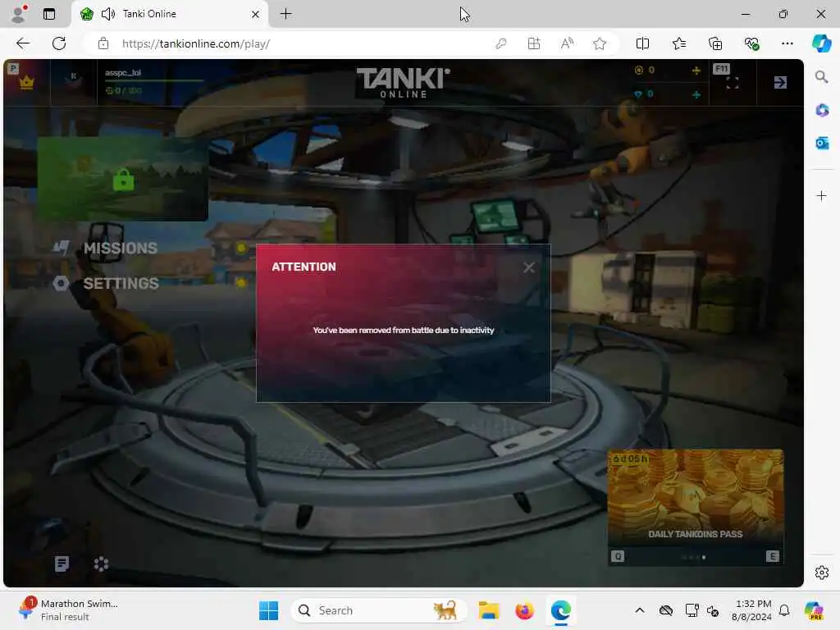Screen dimensions: 840x630
Task: Open the Marathon Swim news widget
Action: coord(67,610)
